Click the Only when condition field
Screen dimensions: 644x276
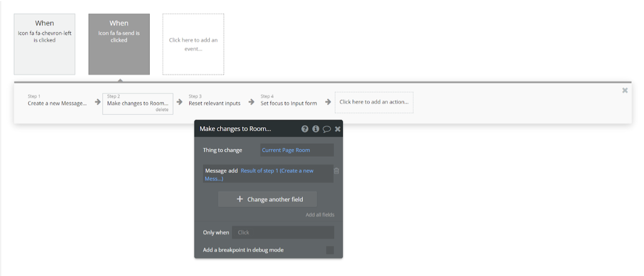click(283, 232)
